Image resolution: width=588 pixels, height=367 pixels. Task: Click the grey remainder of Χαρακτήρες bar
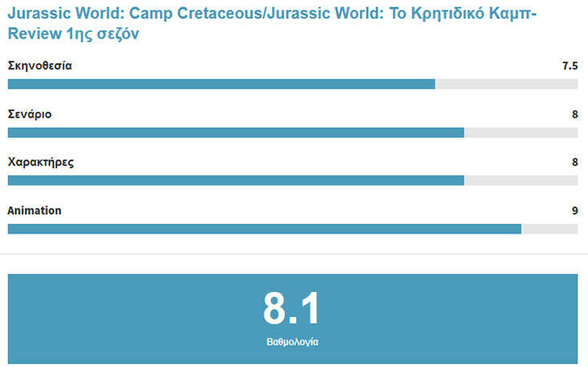coord(520,181)
